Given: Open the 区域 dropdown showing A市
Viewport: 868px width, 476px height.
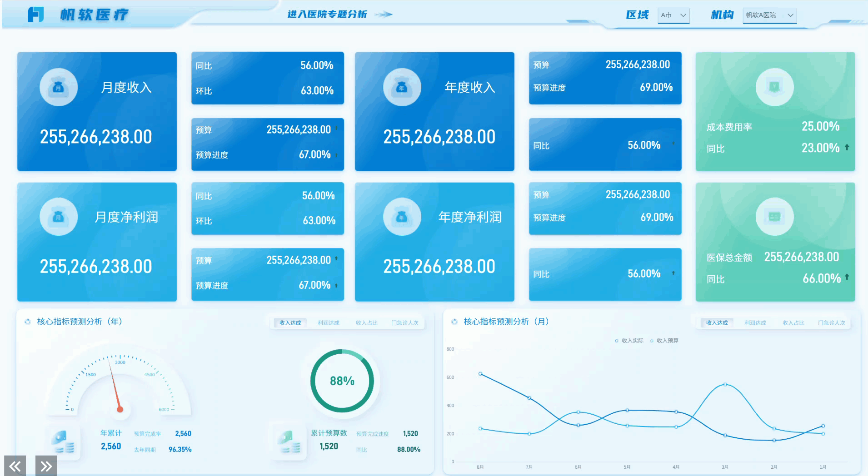Looking at the screenshot, I should point(673,15).
